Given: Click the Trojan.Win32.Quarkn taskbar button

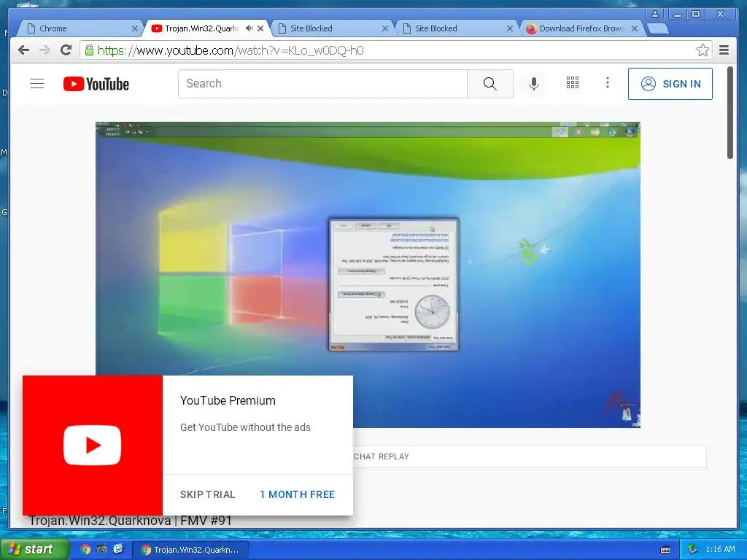Looking at the screenshot, I should (x=191, y=550).
